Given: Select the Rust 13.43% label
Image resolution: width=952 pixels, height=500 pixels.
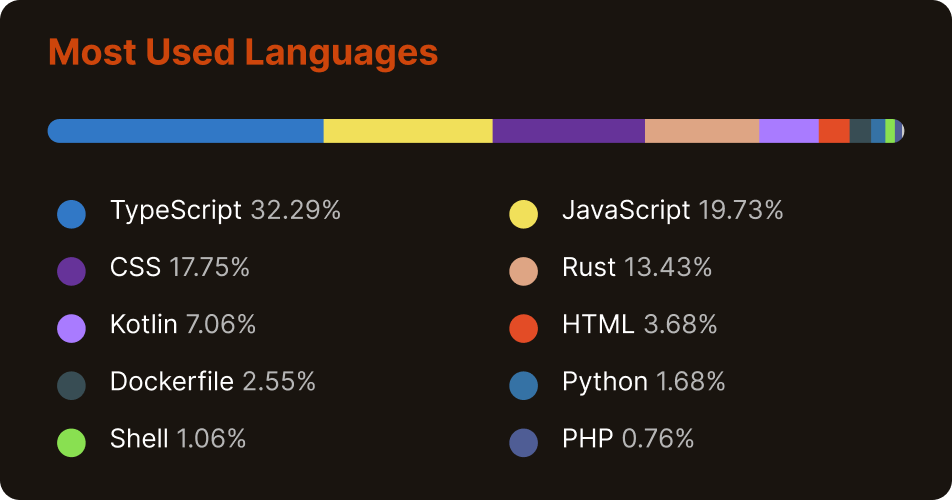Looking at the screenshot, I should coord(637,267).
